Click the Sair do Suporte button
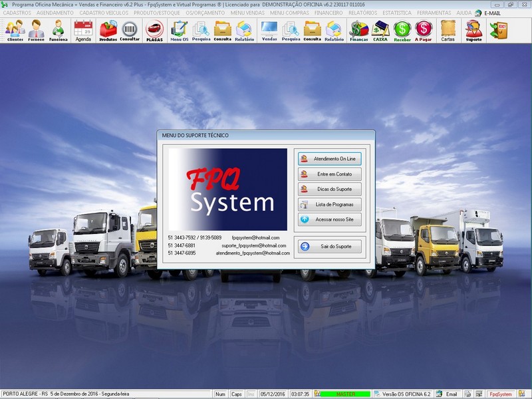Screen dimensions: 532x399 coord(330,246)
